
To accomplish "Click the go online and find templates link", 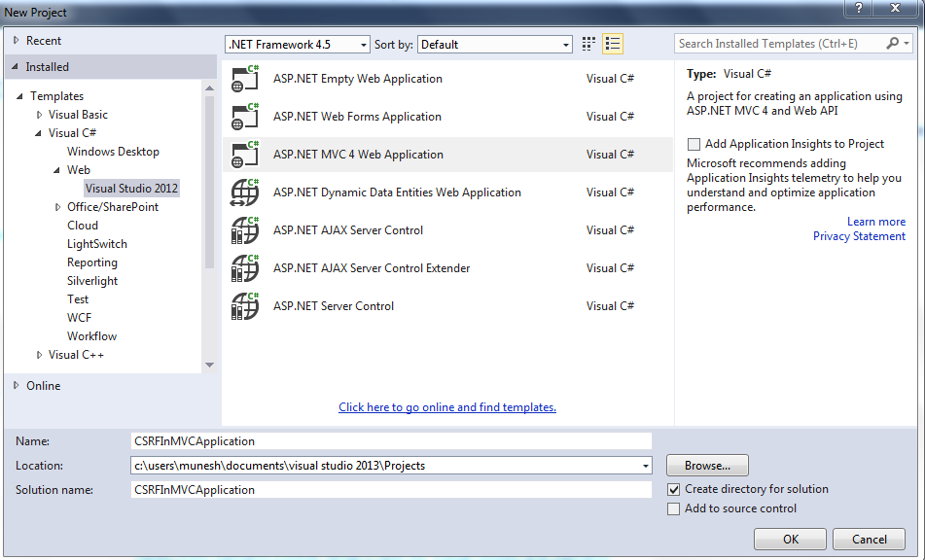I will point(447,407).
